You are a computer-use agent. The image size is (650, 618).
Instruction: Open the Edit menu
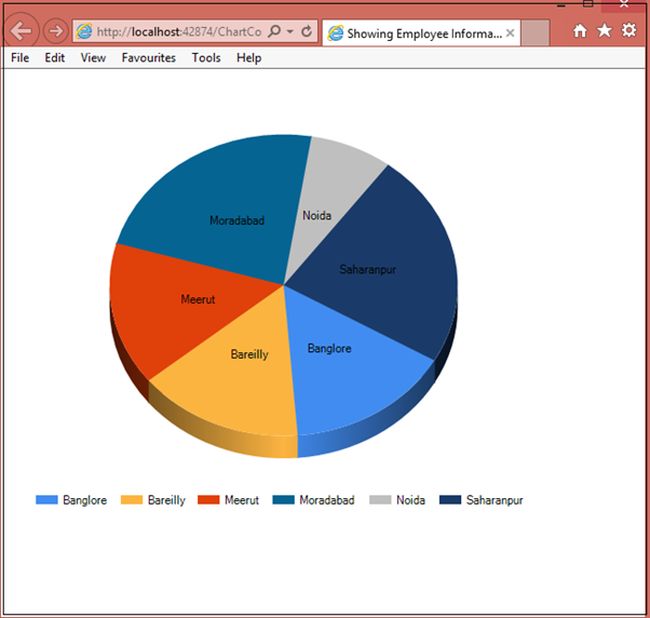[55, 58]
